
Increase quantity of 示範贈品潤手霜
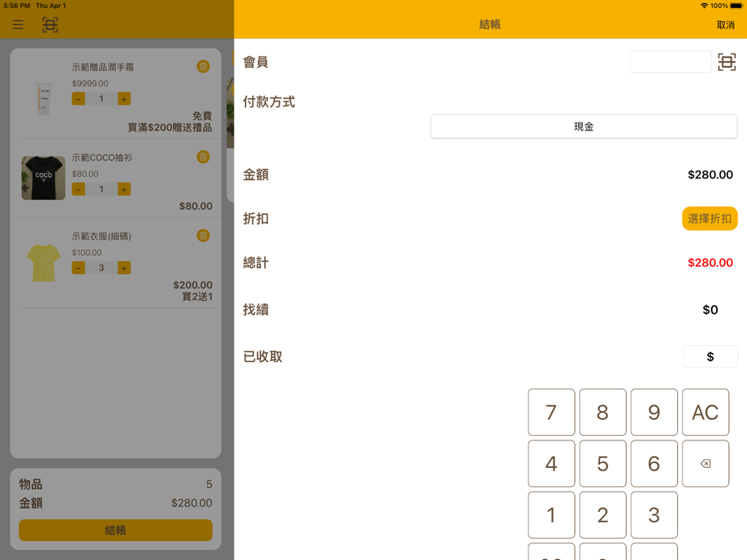(x=124, y=99)
